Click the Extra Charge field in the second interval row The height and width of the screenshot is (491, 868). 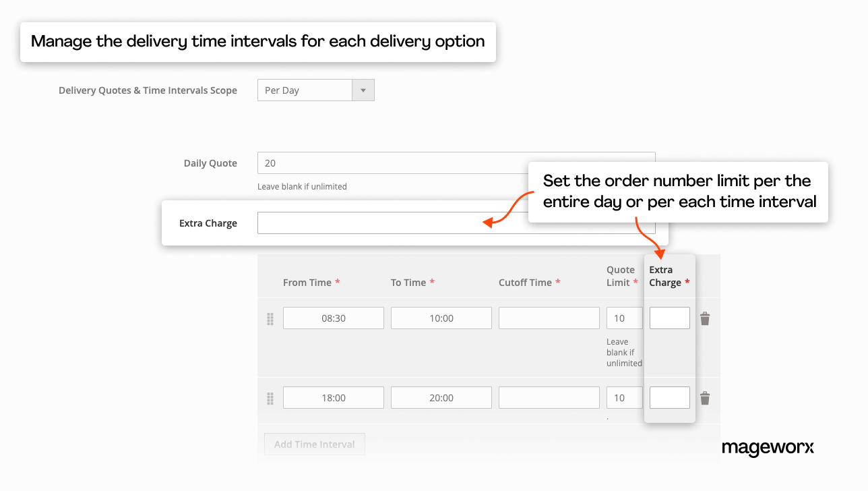coord(669,397)
